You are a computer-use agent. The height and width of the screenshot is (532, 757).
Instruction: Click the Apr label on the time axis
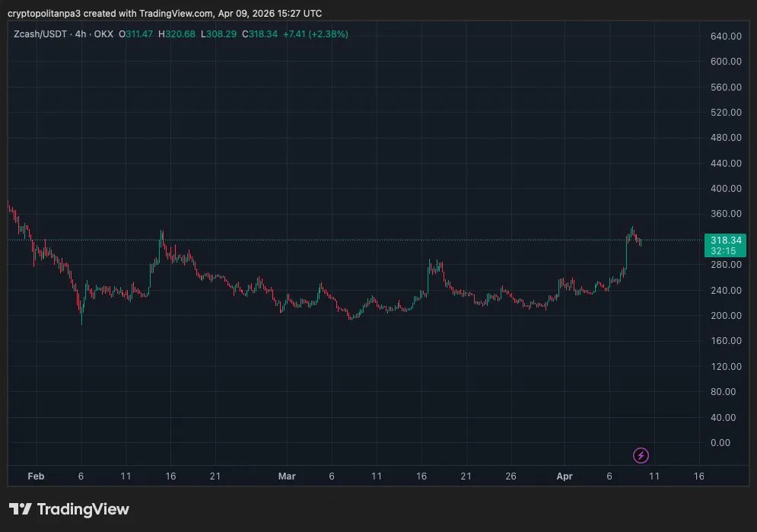tap(565, 476)
